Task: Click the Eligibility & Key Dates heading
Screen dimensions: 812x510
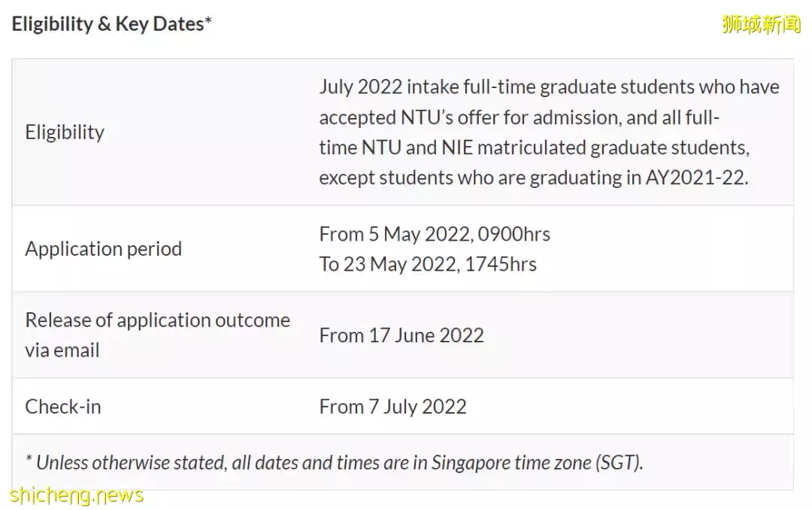Action: click(x=111, y=24)
